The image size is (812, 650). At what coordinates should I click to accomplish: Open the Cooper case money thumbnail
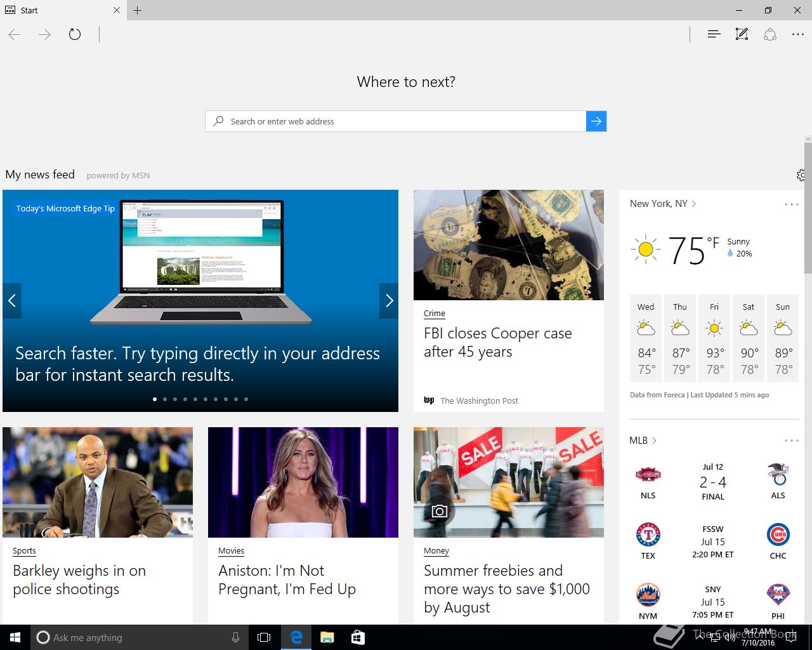coord(509,245)
